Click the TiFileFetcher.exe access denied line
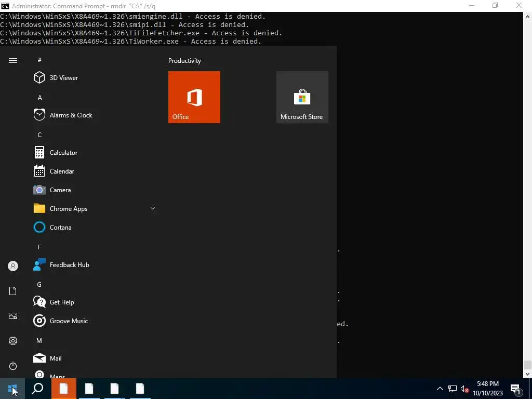 pyautogui.click(x=141, y=33)
